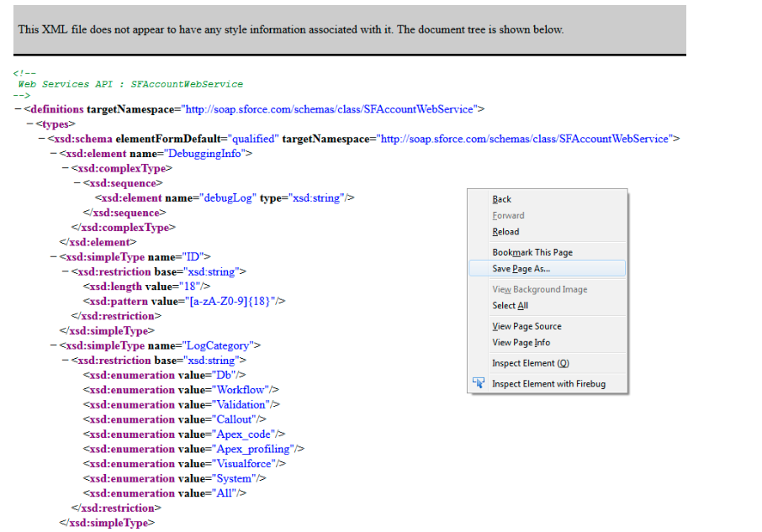Click the xsd:pattern [a-zA-Z0-9]{18} line
The height and width of the screenshot is (532, 762).
(x=183, y=302)
